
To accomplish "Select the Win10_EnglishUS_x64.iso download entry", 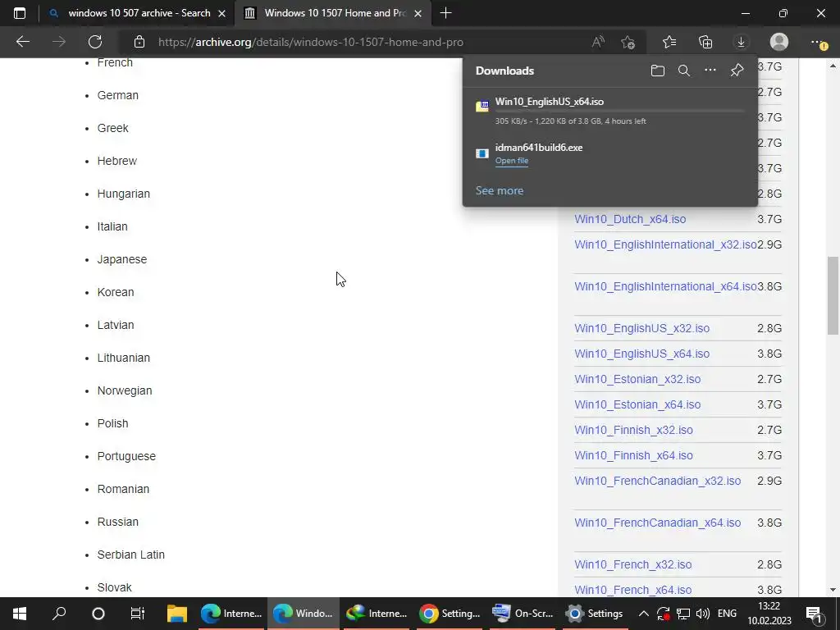I will [x=610, y=111].
